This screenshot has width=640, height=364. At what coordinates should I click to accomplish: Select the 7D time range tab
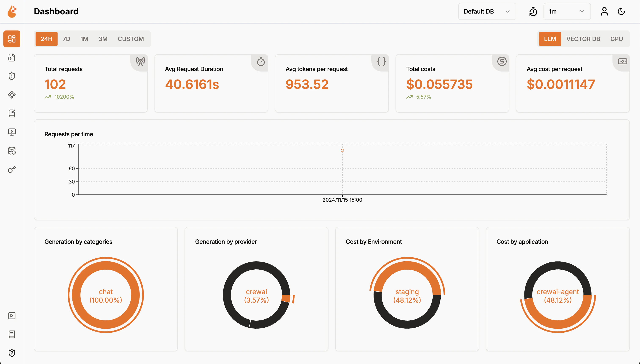coord(66,39)
